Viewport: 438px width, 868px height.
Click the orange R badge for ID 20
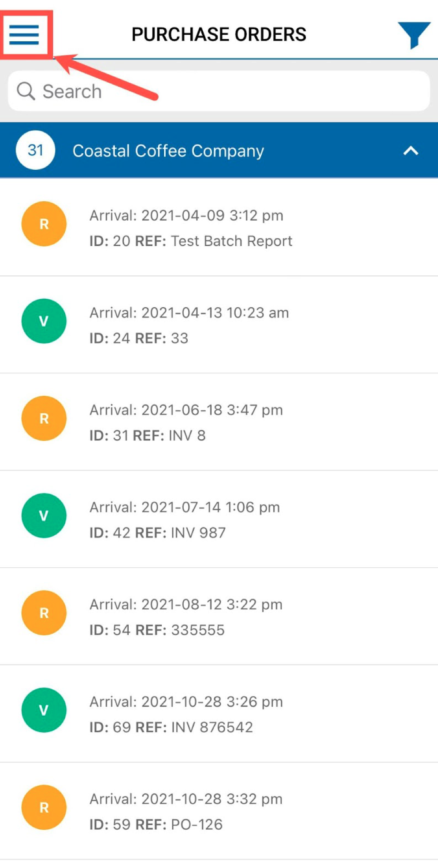[x=44, y=224]
